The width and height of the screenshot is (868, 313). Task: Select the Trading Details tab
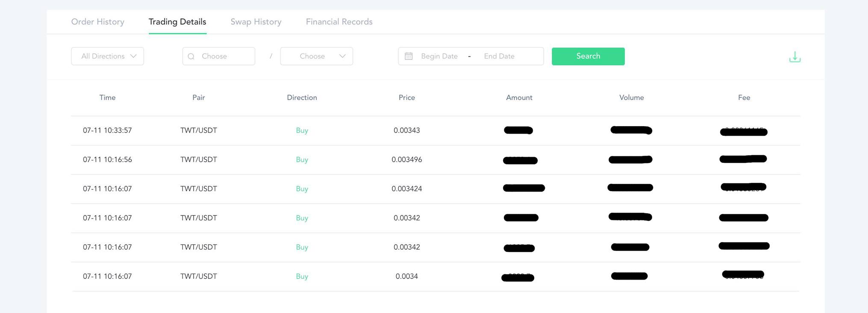[x=177, y=22]
